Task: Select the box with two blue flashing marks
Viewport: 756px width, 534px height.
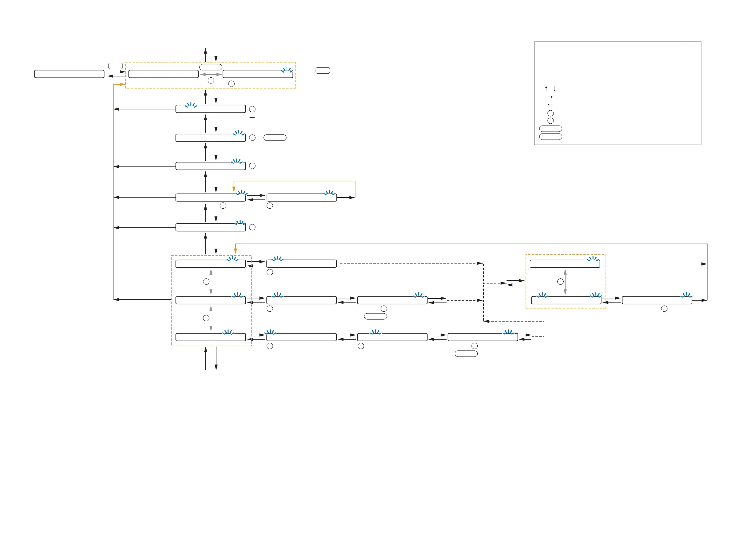Action: (566, 300)
